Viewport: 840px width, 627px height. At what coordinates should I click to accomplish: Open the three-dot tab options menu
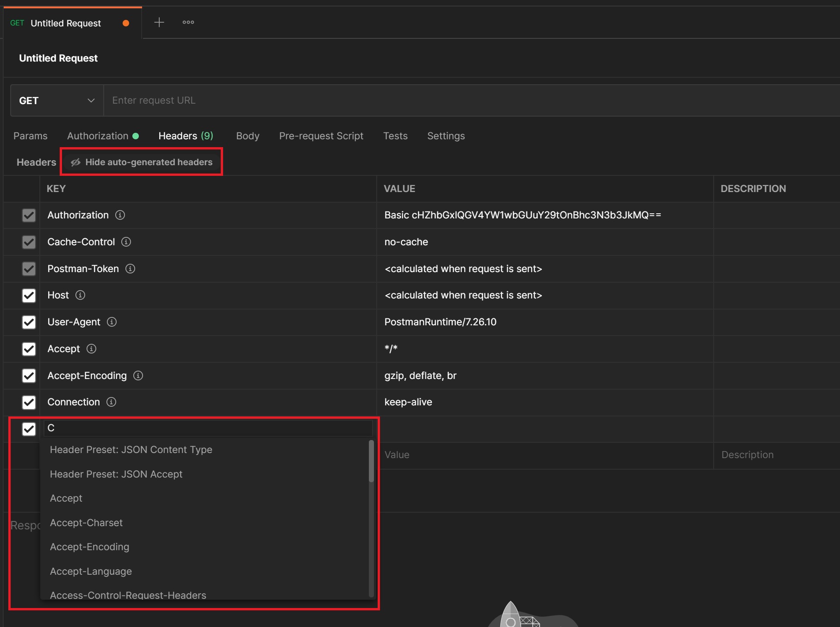(x=188, y=22)
